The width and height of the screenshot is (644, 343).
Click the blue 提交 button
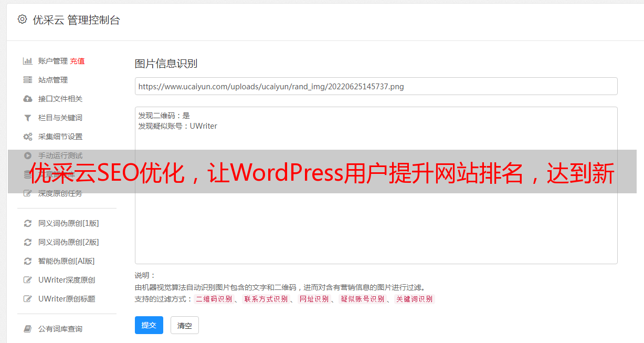[x=149, y=325]
